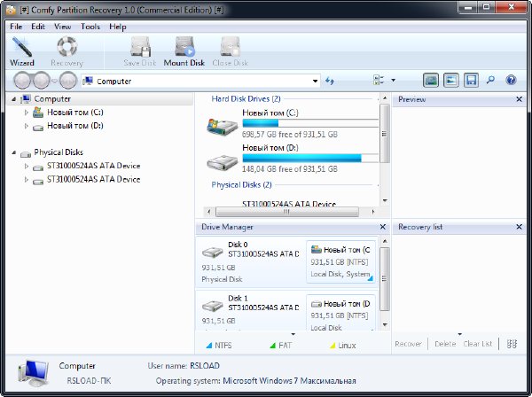Click the D: drive usage bar

(310, 158)
